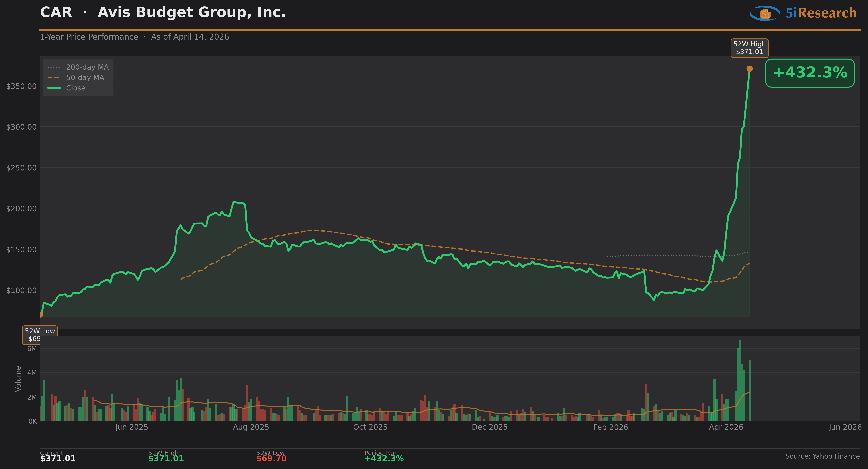Click the Dec 2025 axis label
The image size is (868, 469).
489,427
